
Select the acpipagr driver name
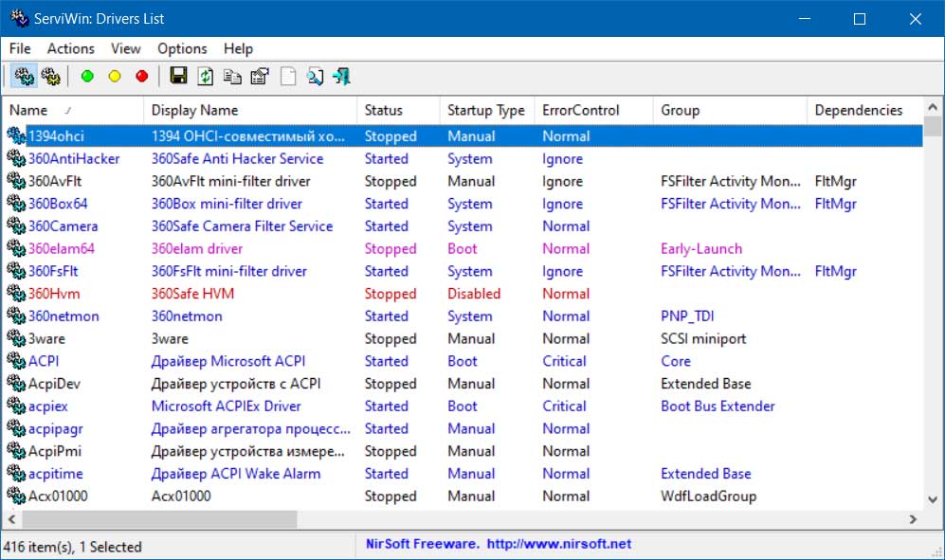tap(55, 429)
